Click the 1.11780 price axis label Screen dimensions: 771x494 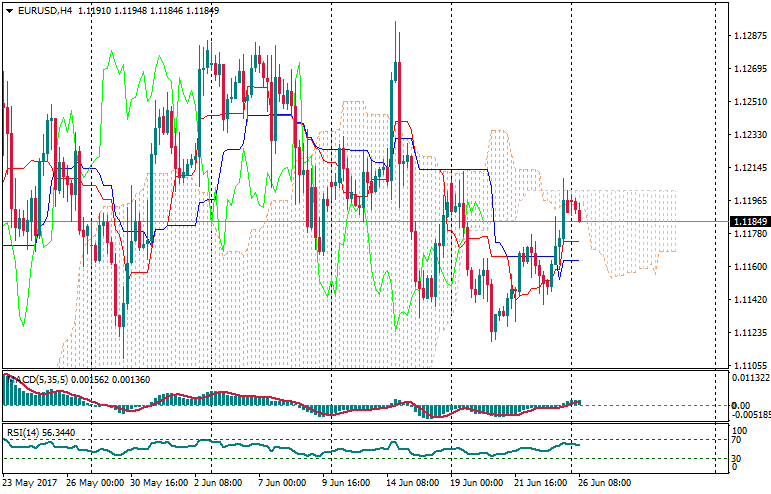point(749,234)
